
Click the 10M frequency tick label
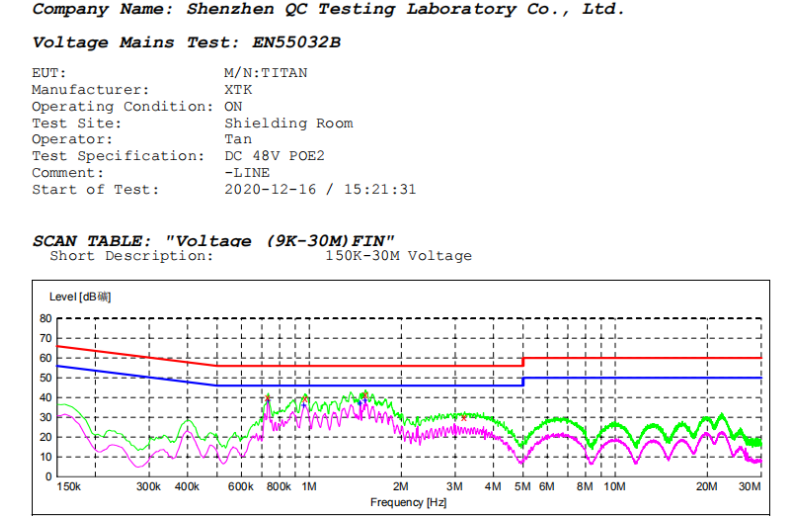coord(615,487)
